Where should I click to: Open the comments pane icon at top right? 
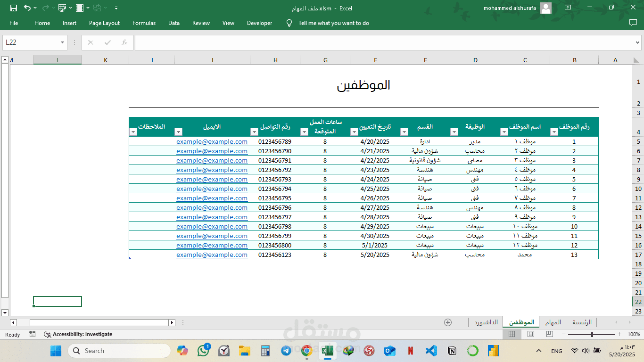point(633,23)
